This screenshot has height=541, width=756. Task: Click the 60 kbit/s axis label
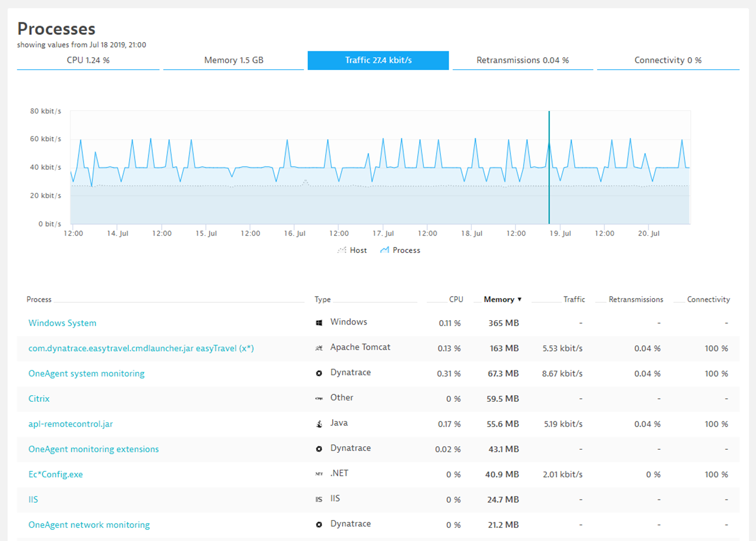(x=46, y=139)
